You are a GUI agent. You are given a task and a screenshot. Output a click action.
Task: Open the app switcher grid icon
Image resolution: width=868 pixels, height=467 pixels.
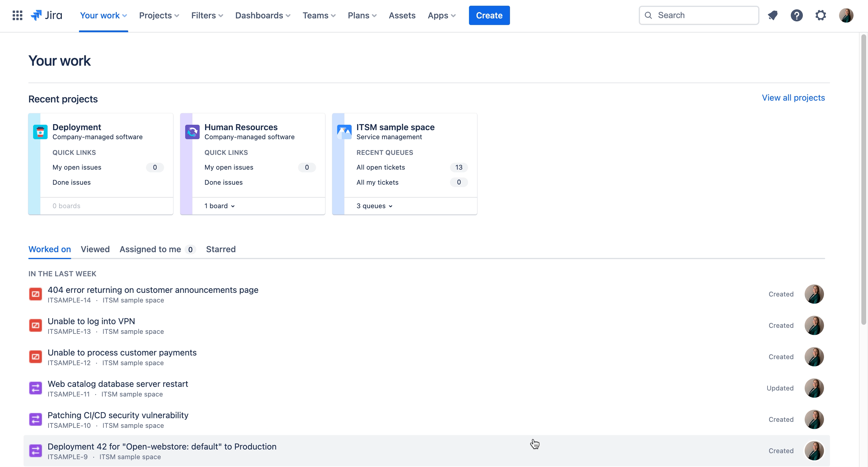tap(17, 15)
